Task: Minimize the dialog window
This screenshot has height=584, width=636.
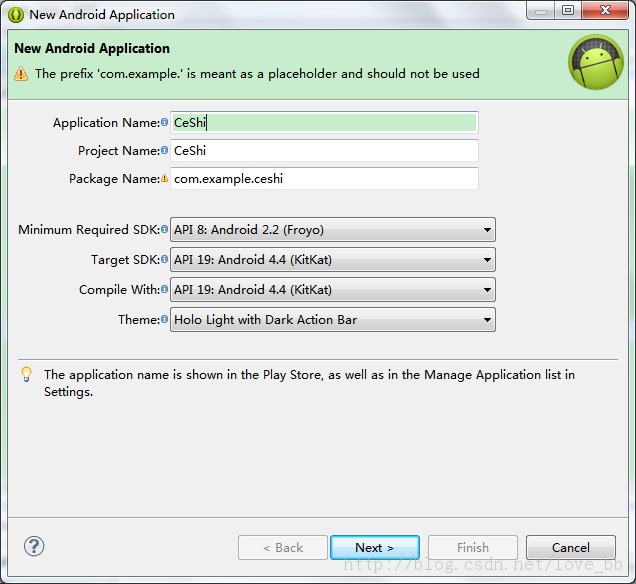Action: pos(541,10)
